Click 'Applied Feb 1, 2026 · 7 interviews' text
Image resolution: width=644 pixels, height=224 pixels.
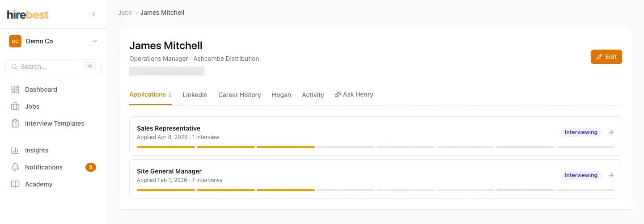click(179, 180)
